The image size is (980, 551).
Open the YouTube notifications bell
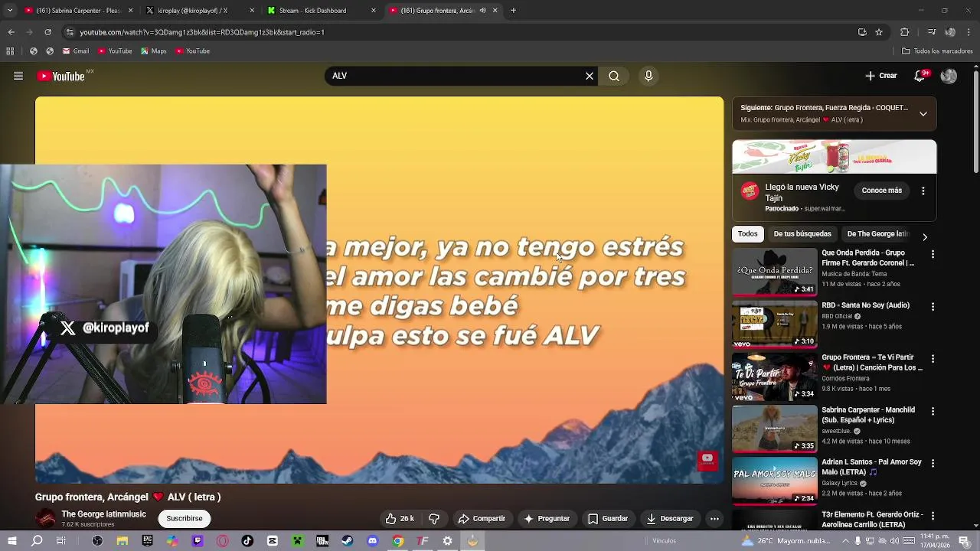click(922, 76)
